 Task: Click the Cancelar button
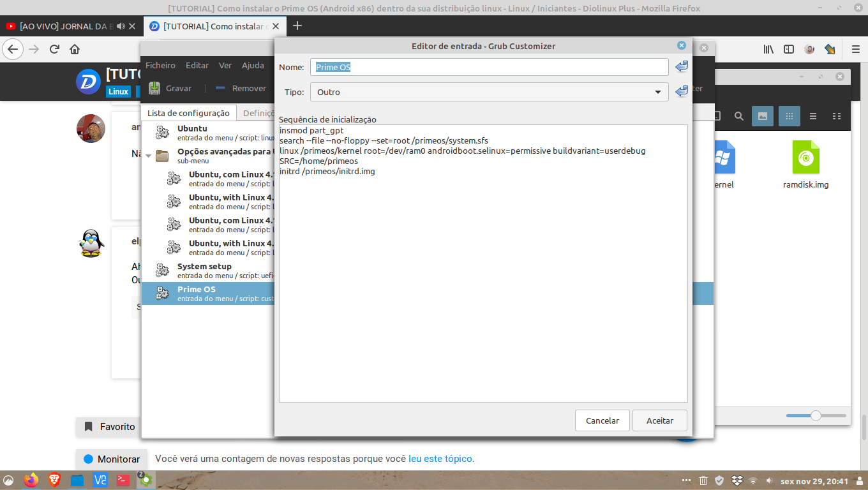click(x=602, y=420)
